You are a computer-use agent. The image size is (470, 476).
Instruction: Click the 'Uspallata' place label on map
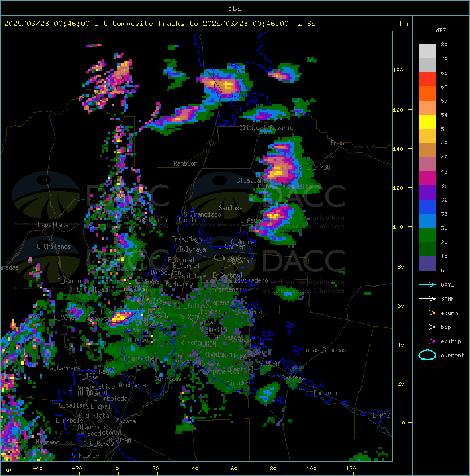point(53,225)
